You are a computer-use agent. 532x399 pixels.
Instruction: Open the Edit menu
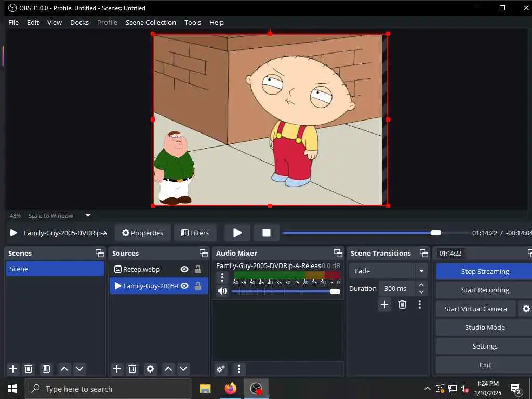click(x=33, y=22)
